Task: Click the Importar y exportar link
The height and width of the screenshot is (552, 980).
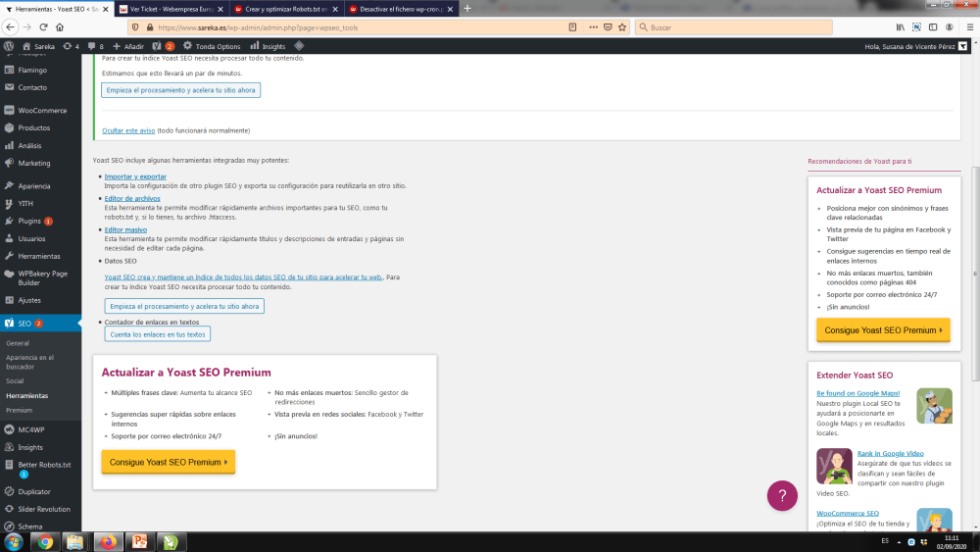Action: pos(135,176)
